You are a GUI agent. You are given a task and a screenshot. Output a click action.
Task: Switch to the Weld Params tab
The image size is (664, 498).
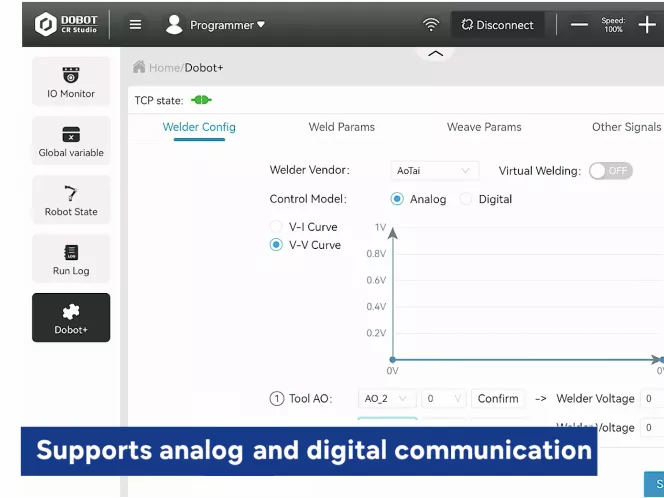[x=342, y=127]
